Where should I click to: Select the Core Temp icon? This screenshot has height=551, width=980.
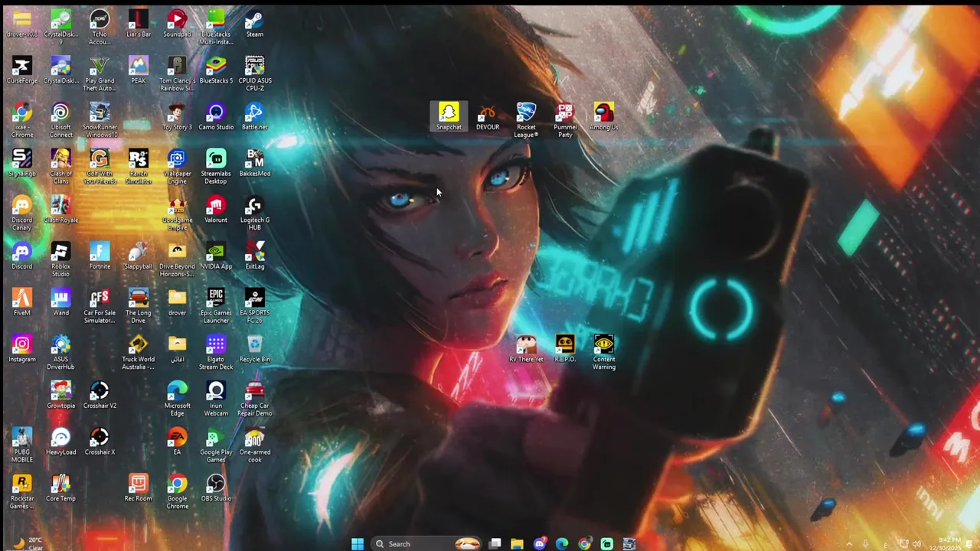60,488
